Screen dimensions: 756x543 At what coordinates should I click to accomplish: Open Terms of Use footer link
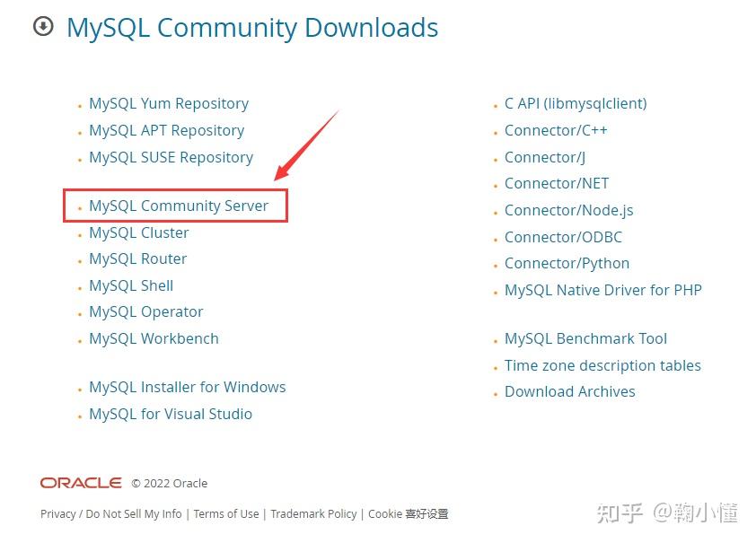click(226, 514)
